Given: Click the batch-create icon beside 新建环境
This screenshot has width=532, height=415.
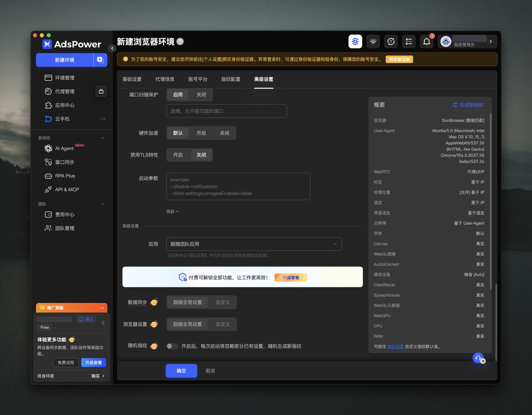Looking at the screenshot, I should (x=100, y=60).
